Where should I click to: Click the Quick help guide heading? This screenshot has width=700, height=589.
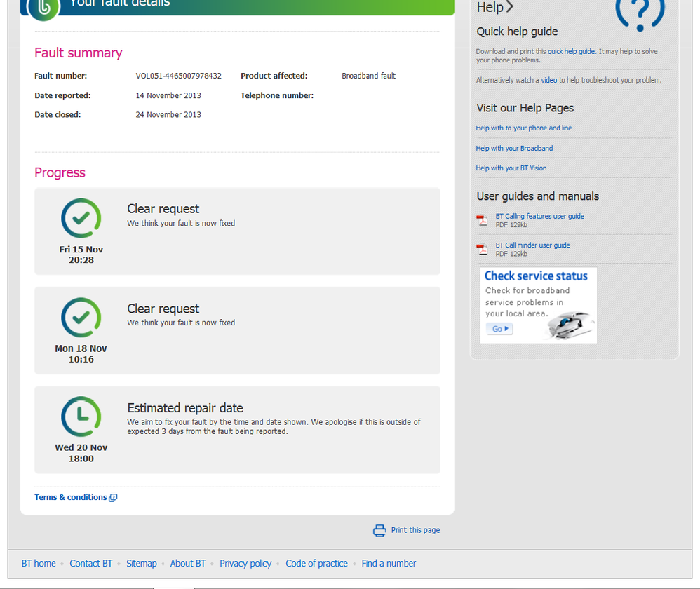point(518,32)
